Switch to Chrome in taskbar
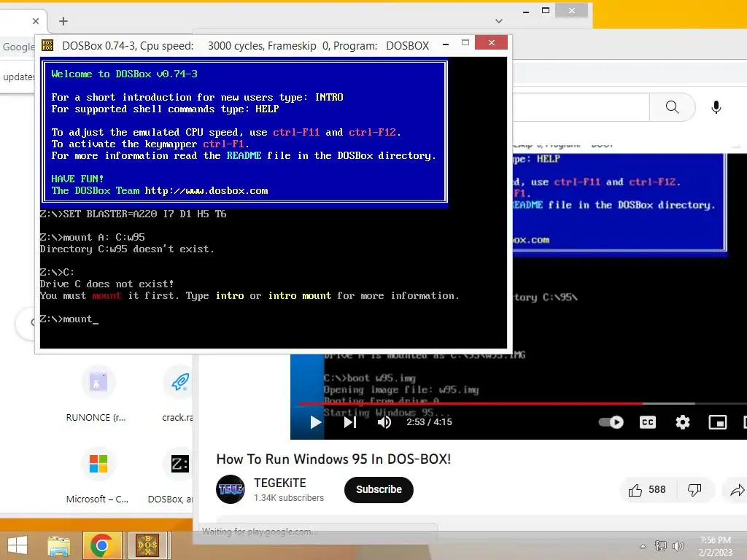Screen dimensions: 747x560 (101, 545)
